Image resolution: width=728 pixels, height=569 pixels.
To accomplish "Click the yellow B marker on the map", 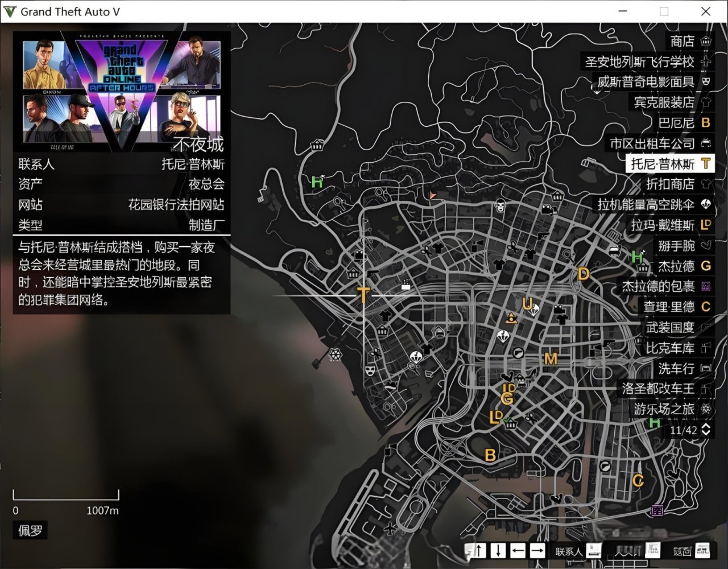I will (490, 455).
